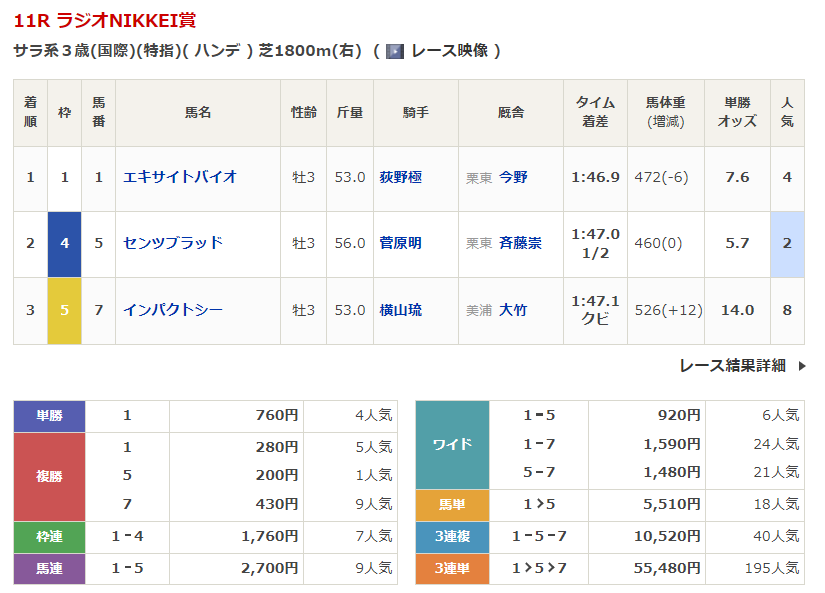Click the horse weight 460(0)
825x593 pixels.
tap(658, 243)
